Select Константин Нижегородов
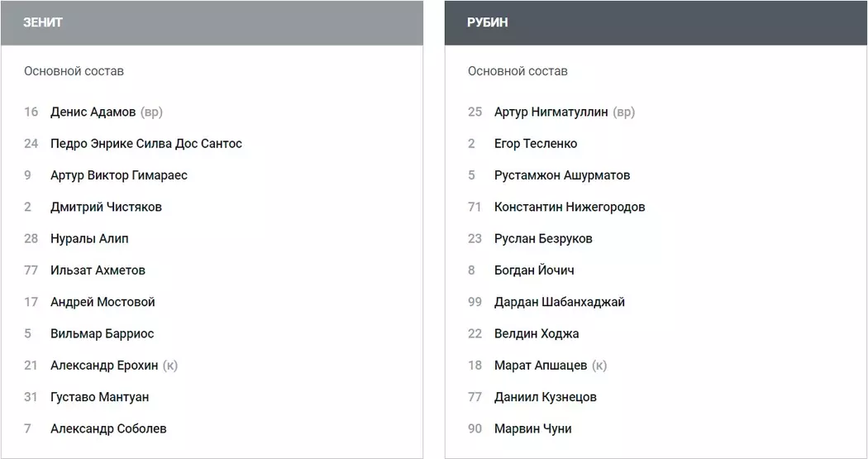 pyautogui.click(x=570, y=207)
